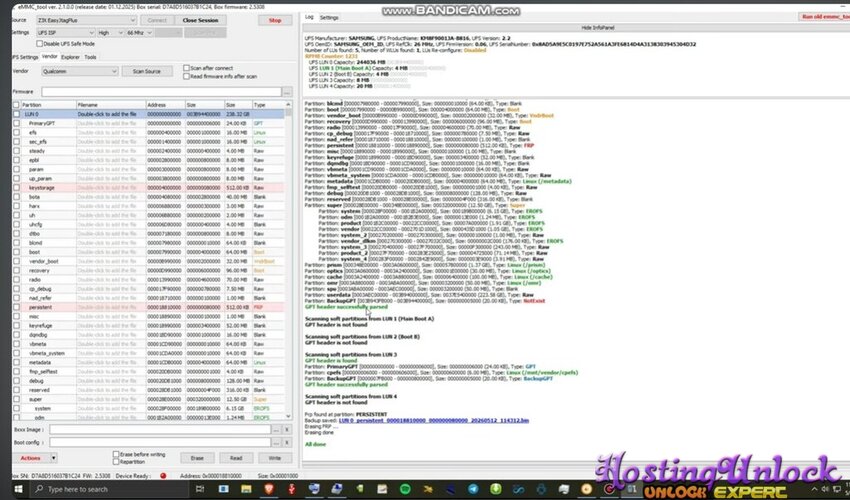Click the Scan Source button

(x=146, y=71)
